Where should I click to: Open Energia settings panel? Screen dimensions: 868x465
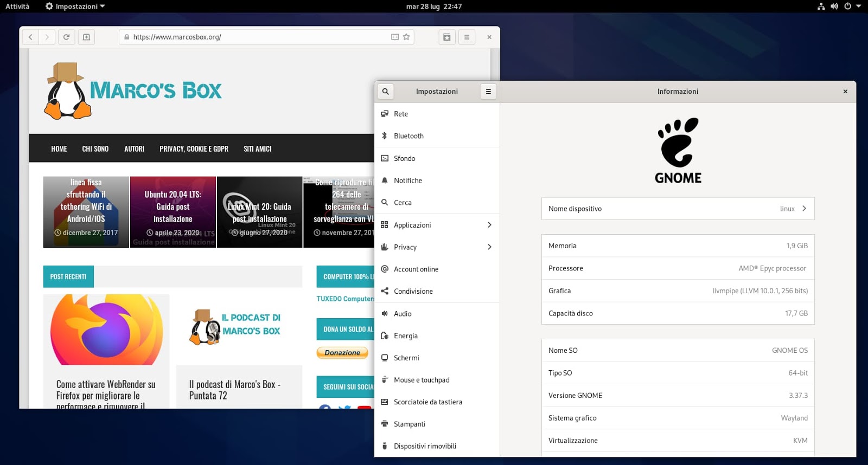click(437, 336)
